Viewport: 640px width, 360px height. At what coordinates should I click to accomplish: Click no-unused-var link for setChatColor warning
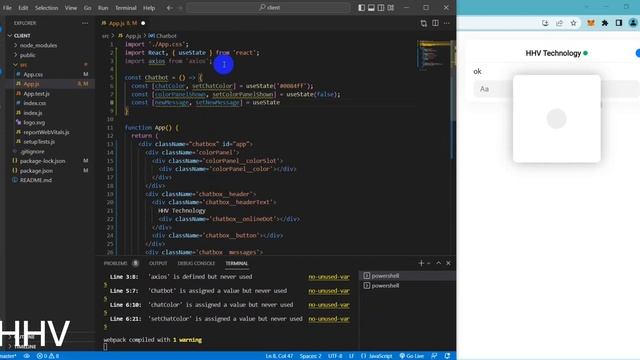pyautogui.click(x=329, y=319)
